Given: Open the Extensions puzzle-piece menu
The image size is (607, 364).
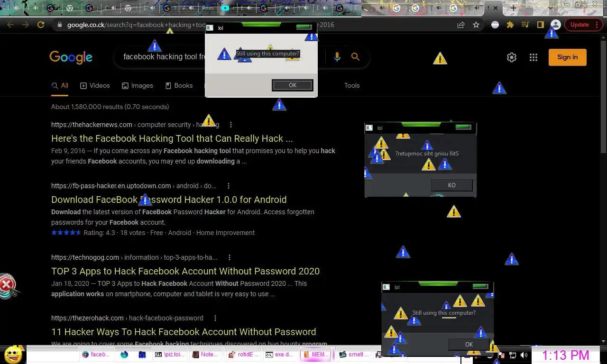Looking at the screenshot, I should 510,25.
